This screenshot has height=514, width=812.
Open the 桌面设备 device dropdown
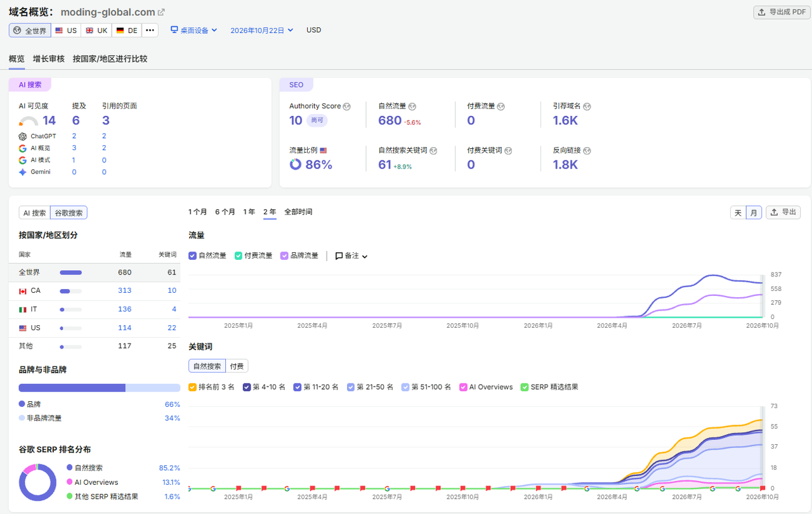click(x=194, y=30)
